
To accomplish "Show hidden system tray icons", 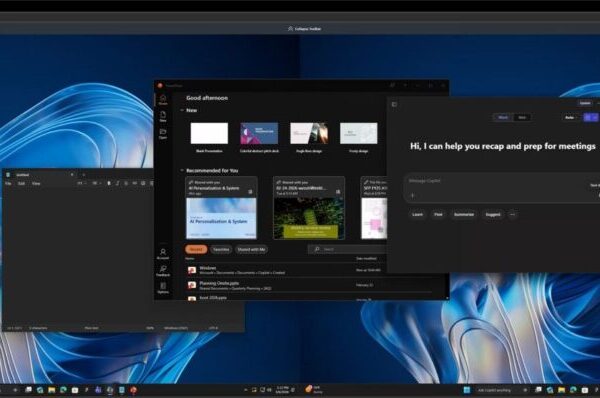I will [245, 390].
